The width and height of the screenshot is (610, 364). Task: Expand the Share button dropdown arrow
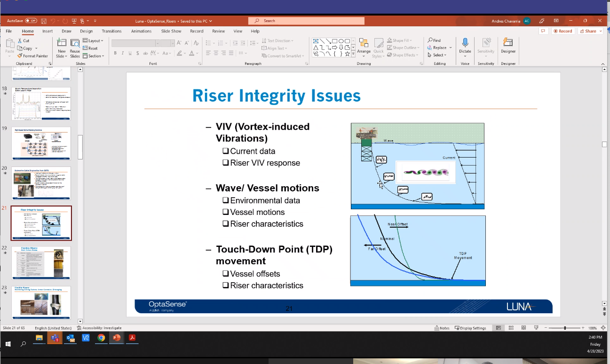click(600, 31)
